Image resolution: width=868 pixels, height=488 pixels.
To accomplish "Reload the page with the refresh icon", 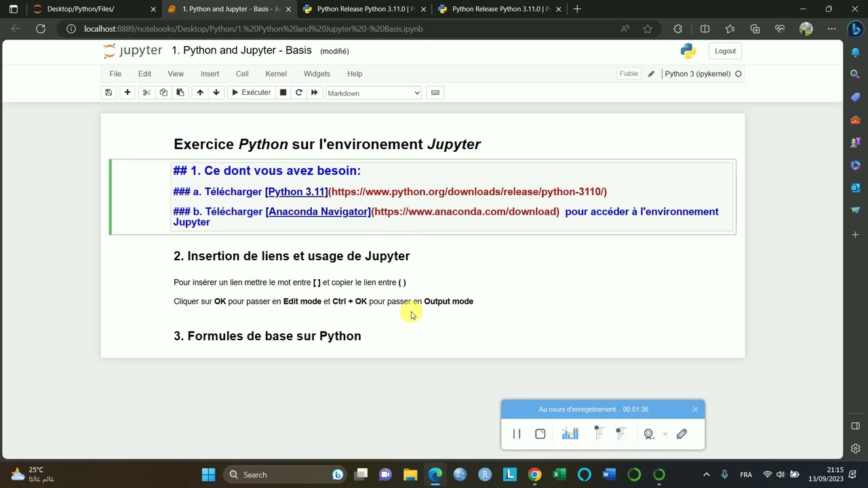I will click(41, 28).
